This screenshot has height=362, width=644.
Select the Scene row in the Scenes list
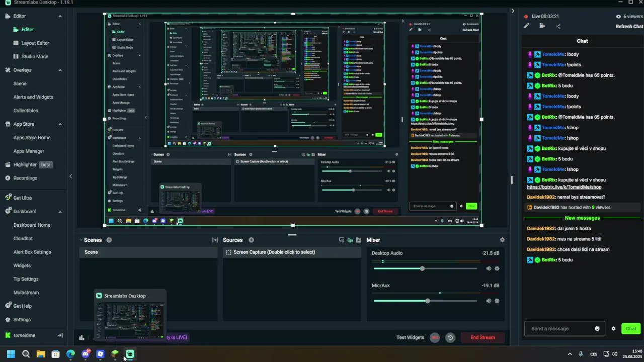click(148, 252)
